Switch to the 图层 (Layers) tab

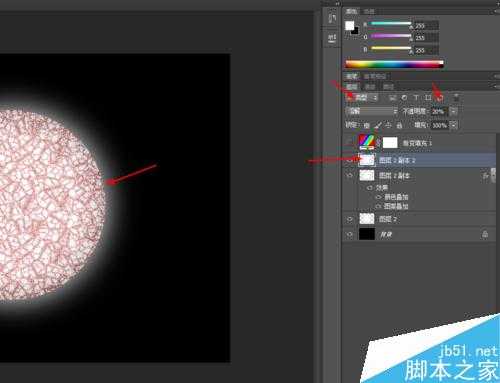(351, 87)
